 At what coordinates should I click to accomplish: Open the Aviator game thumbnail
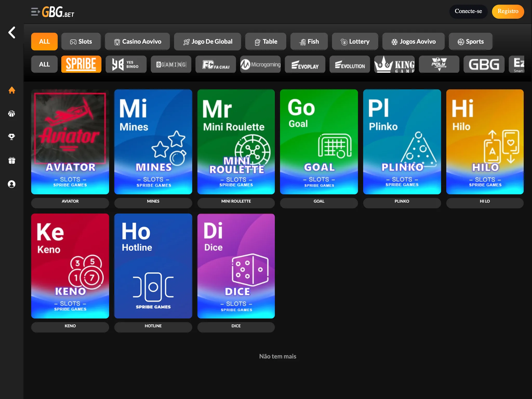click(70, 142)
